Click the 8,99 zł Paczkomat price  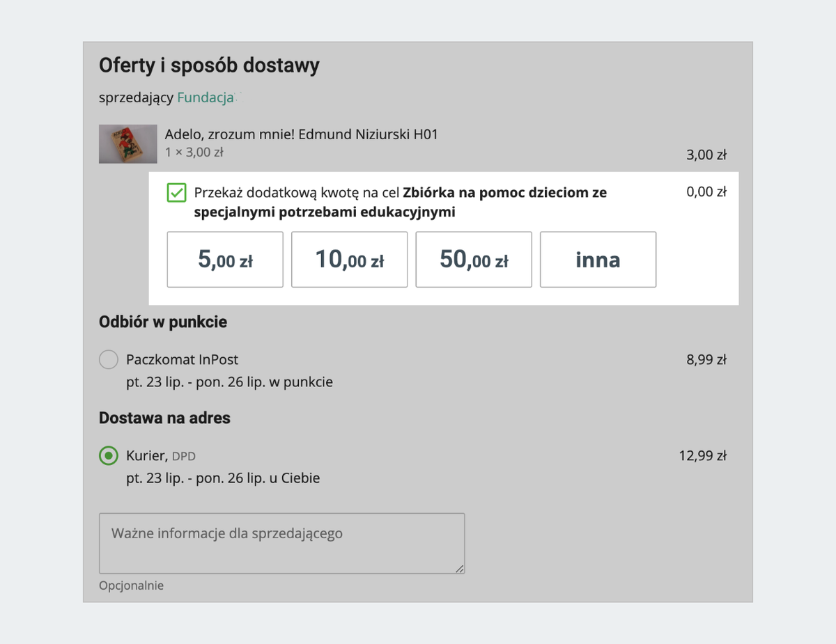[x=706, y=360]
